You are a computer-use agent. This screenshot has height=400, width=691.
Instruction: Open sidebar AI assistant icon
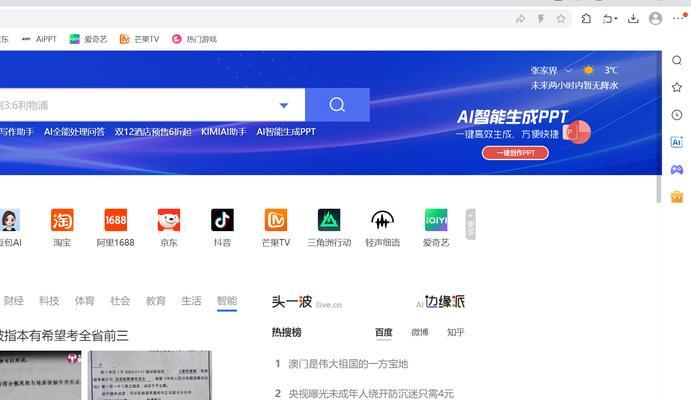pos(677,142)
